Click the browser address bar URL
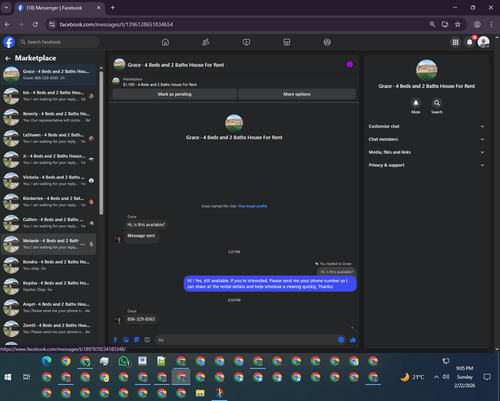 coord(116,24)
